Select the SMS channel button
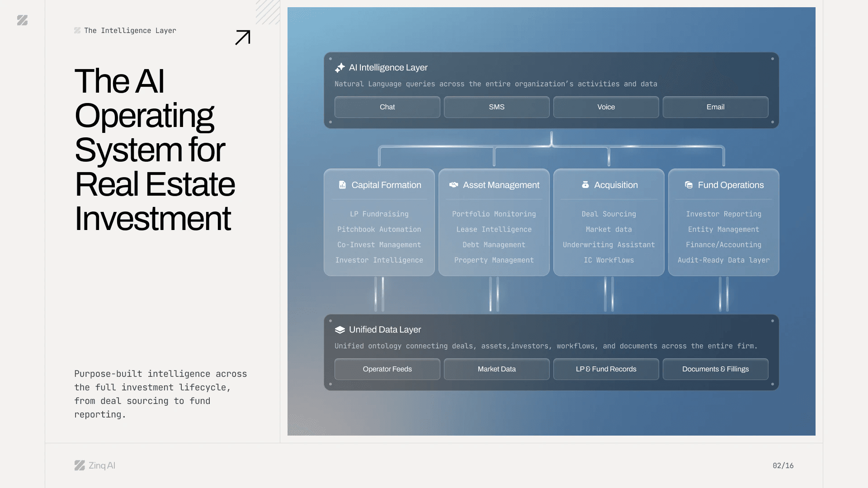This screenshot has height=488, width=868. 497,107
